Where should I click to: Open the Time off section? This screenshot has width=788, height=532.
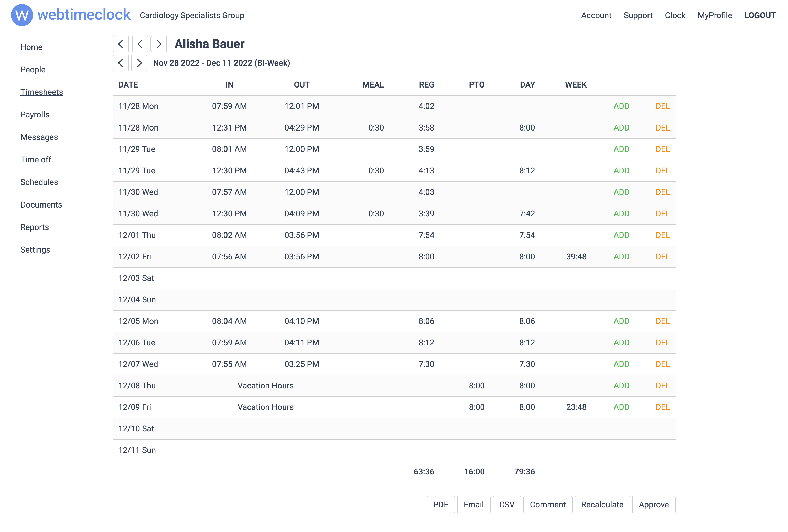[36, 159]
